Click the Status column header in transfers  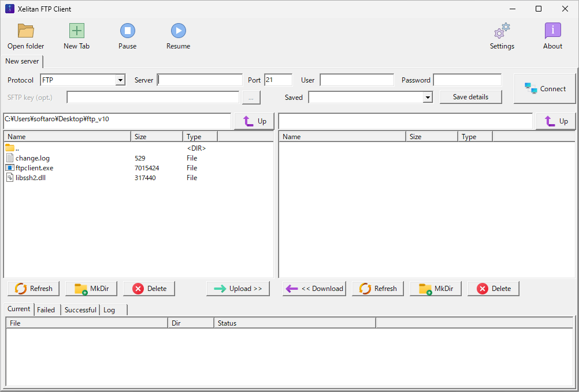295,323
